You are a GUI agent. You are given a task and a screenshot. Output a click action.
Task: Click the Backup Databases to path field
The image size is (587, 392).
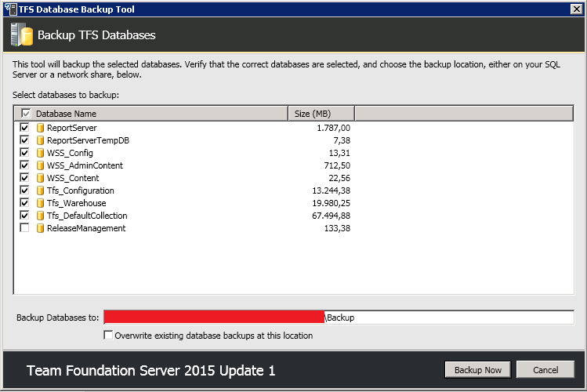point(339,318)
